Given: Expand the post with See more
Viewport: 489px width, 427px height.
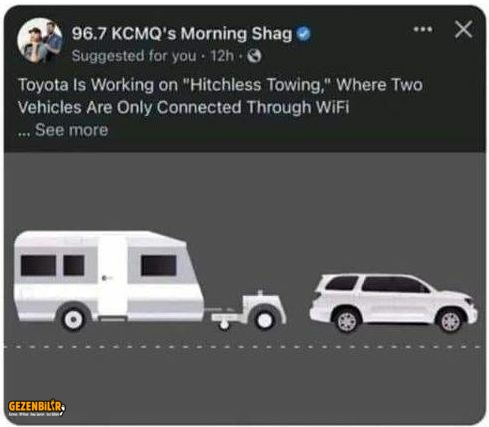Looking at the screenshot, I should click(71, 130).
